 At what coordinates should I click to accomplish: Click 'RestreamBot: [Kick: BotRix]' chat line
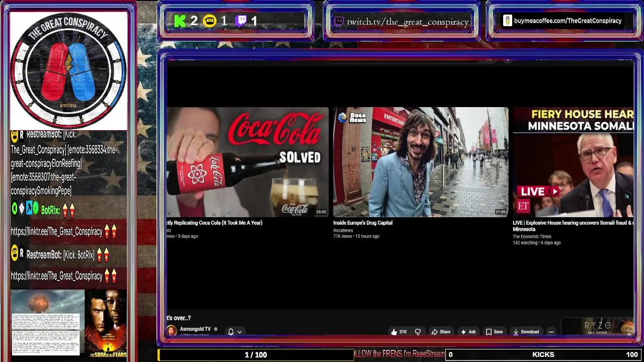pyautogui.click(x=60, y=255)
